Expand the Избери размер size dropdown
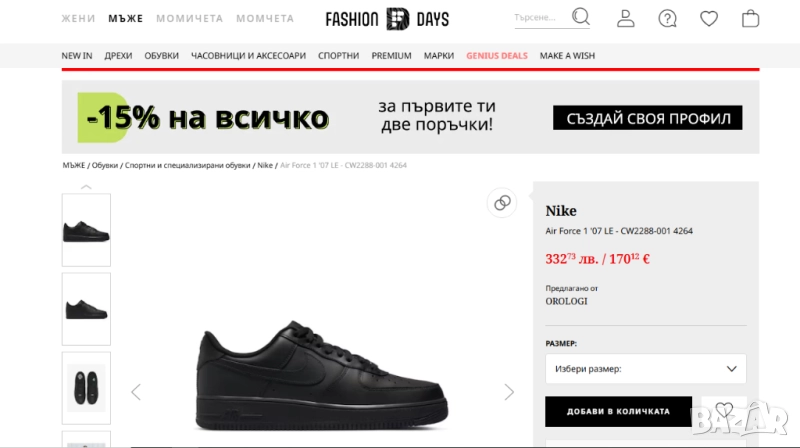800x448 pixels. tap(645, 368)
